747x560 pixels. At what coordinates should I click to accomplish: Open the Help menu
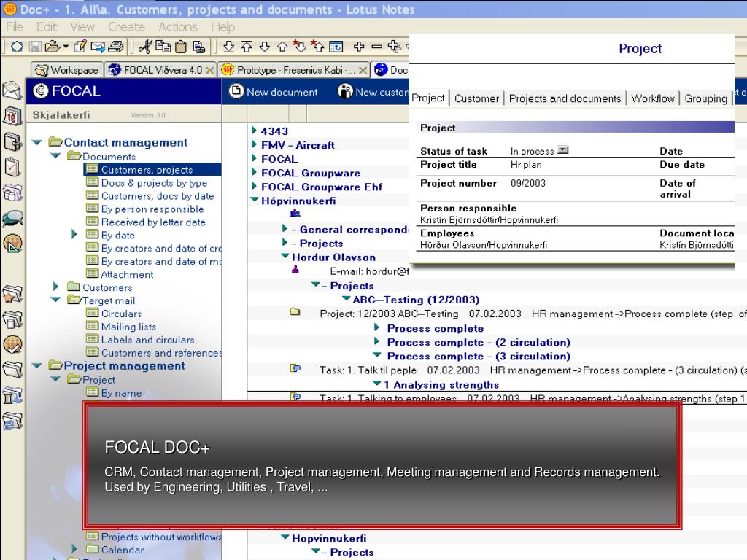pyautogui.click(x=223, y=27)
